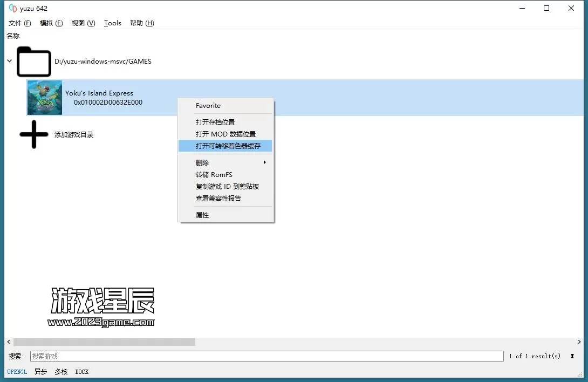Clear search with the X icon
The height and width of the screenshot is (382, 588).
coord(572,356)
